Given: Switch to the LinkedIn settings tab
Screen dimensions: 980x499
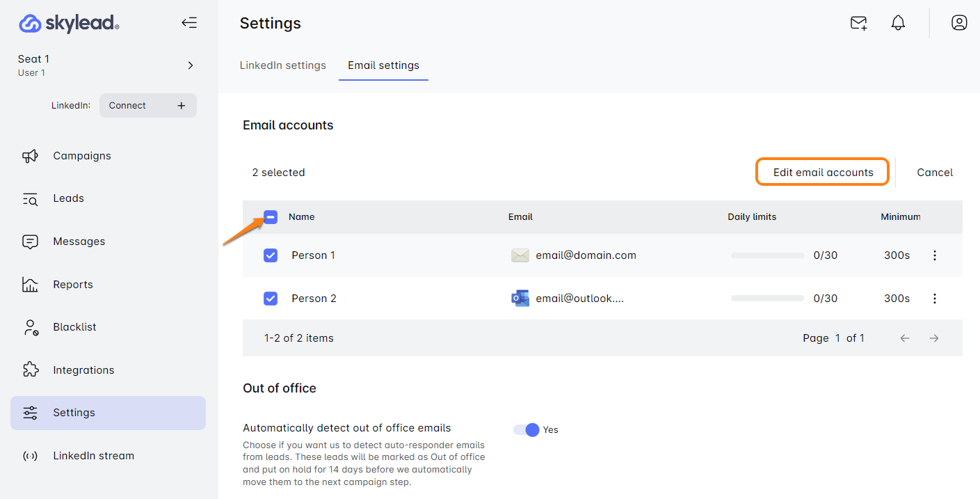Looking at the screenshot, I should click(x=282, y=65).
